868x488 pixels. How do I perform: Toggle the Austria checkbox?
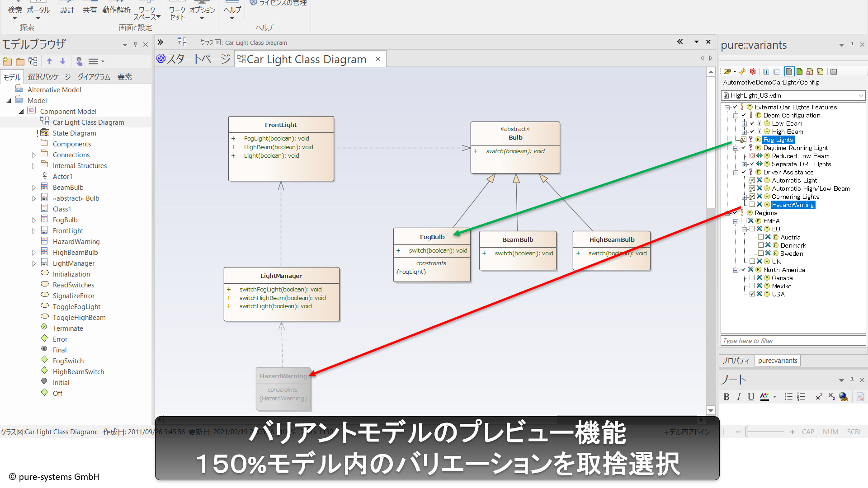(761, 237)
